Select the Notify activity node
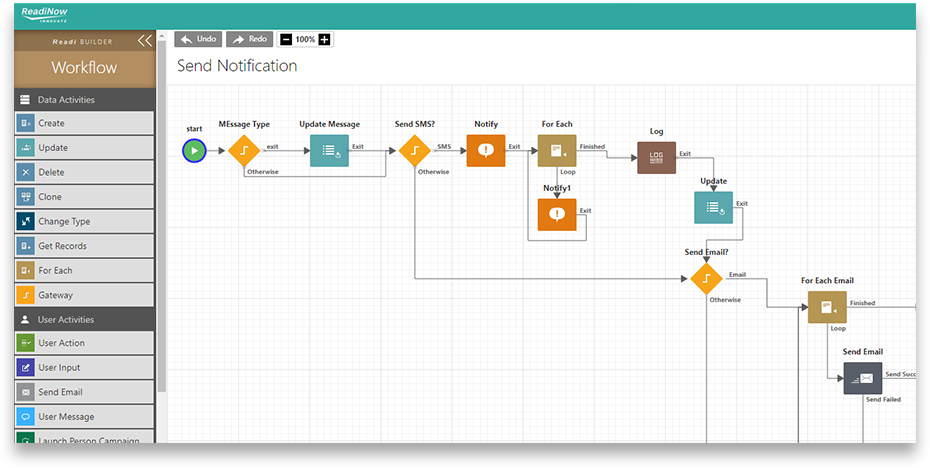This screenshot has width=930, height=468. 486,151
